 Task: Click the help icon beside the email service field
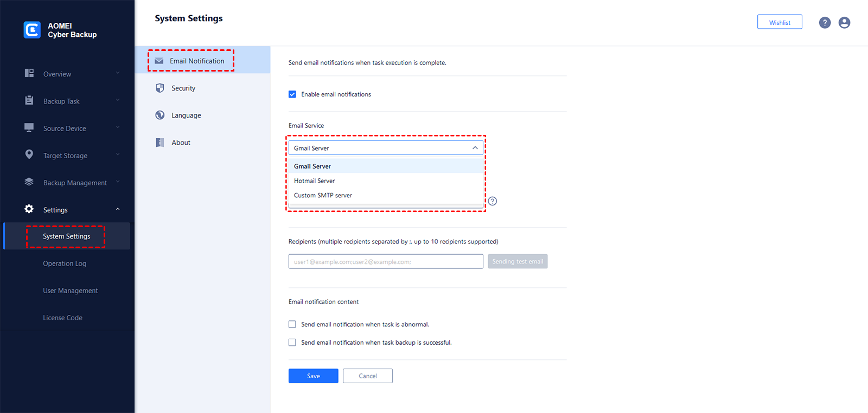pos(493,201)
